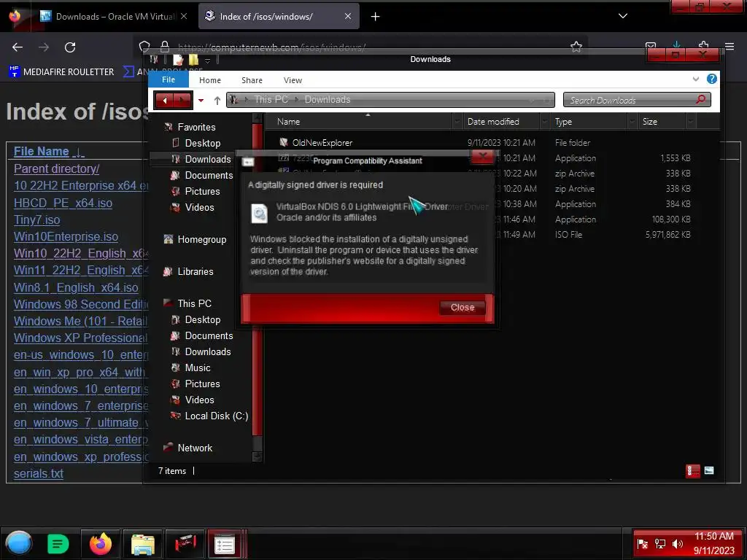Go back with Explorer red back arrow
The height and width of the screenshot is (560, 747).
click(x=165, y=101)
